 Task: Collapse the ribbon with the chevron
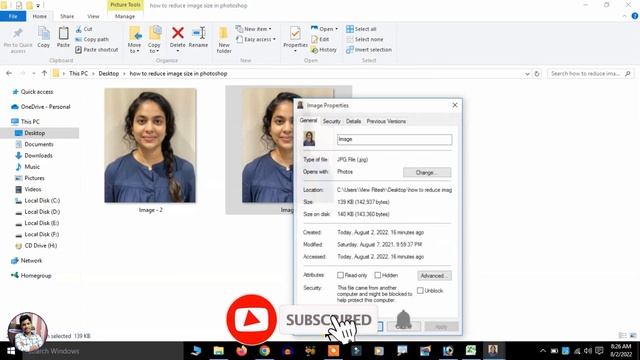tap(624, 16)
